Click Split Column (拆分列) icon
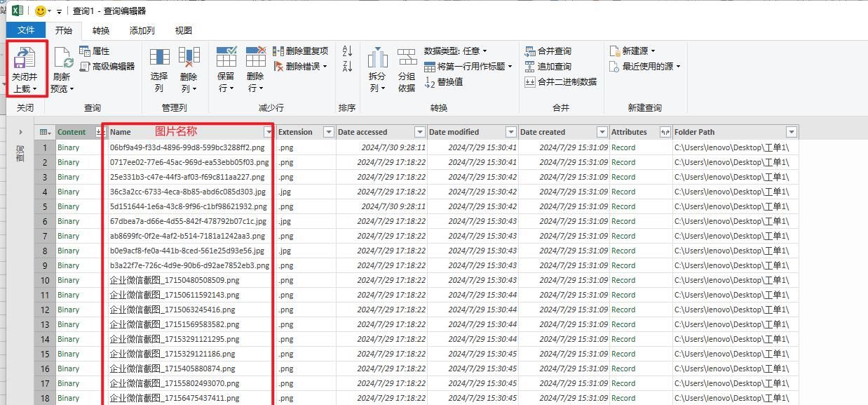The width and height of the screenshot is (868, 405). (x=377, y=58)
